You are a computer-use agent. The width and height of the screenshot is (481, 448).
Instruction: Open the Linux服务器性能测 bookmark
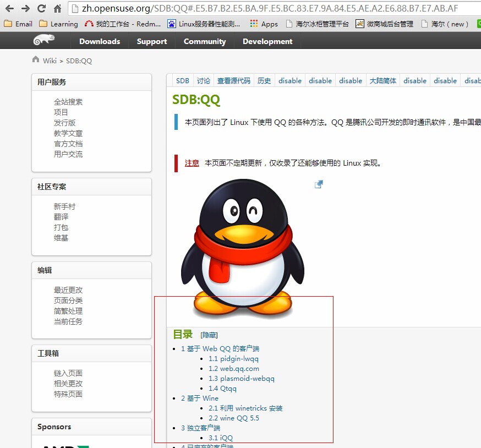pos(204,24)
